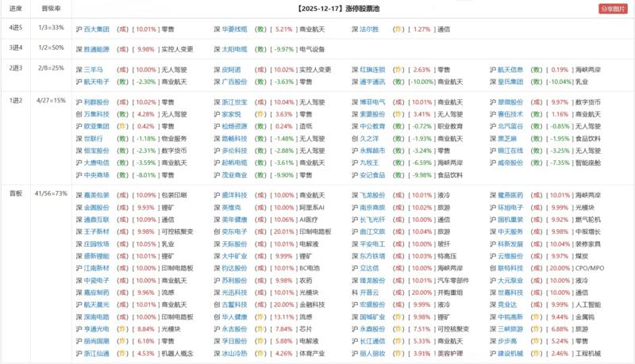The height and width of the screenshot is (364, 635).
Task: Open stock link 飞龙股份
Action: (x=372, y=195)
